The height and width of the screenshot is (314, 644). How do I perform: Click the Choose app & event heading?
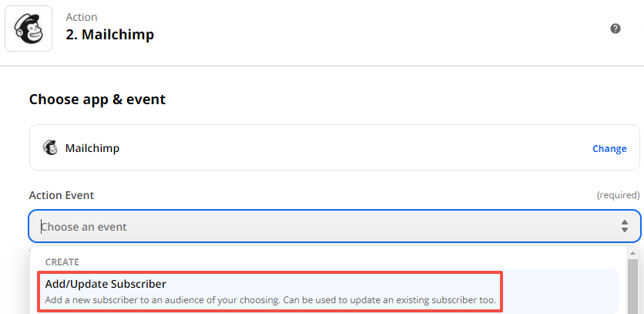click(x=97, y=100)
